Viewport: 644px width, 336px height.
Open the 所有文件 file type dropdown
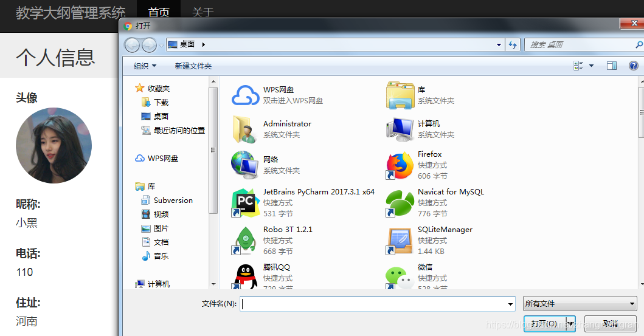pyautogui.click(x=580, y=304)
